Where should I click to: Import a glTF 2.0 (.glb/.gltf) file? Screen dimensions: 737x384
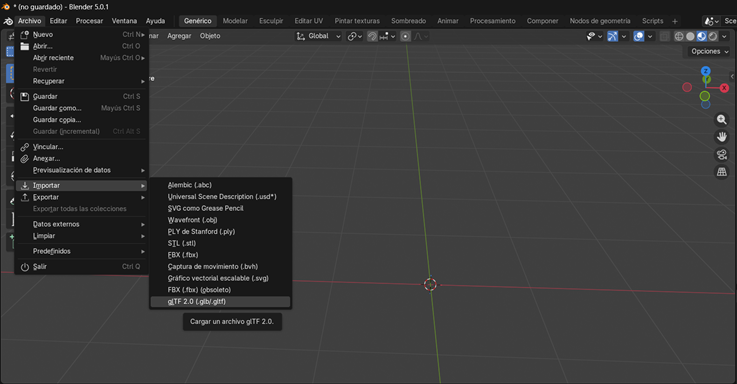220,302
